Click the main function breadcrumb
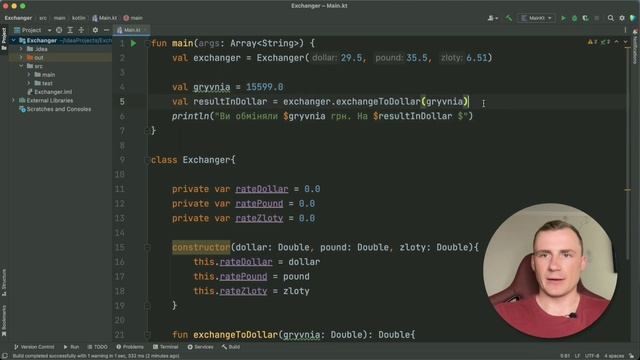Screen dimensions: 640x360 [133, 18]
